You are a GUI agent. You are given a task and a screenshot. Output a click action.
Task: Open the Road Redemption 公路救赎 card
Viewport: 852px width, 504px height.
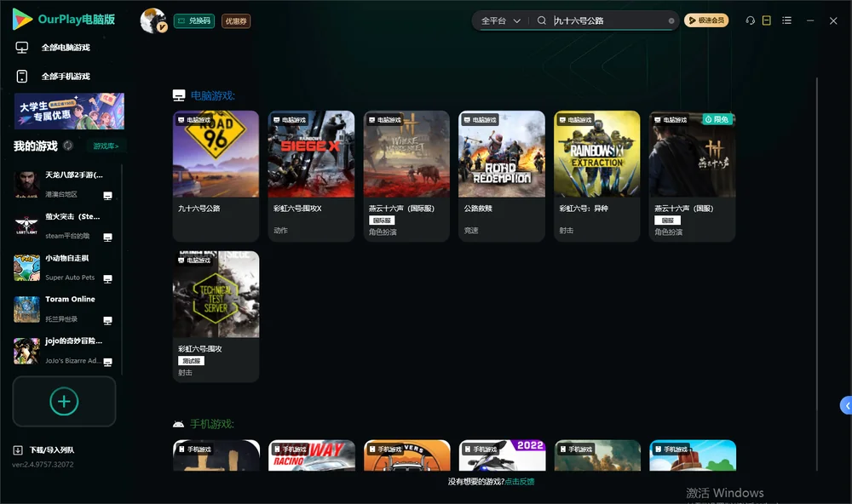coord(502,176)
